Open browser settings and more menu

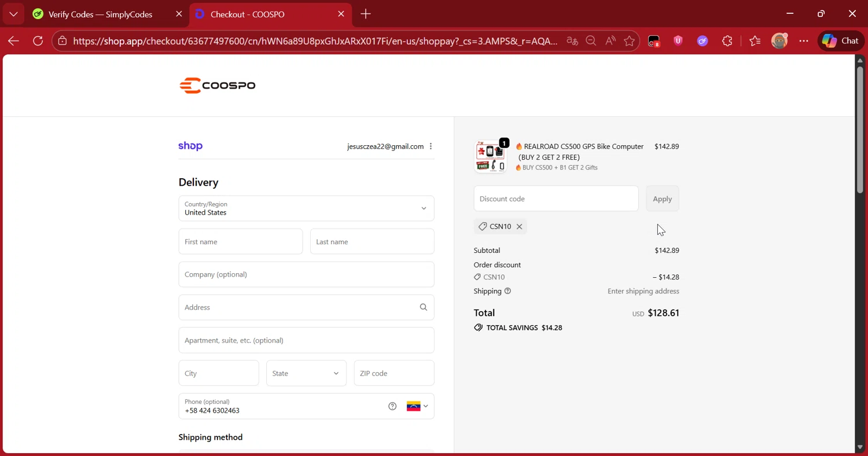804,41
